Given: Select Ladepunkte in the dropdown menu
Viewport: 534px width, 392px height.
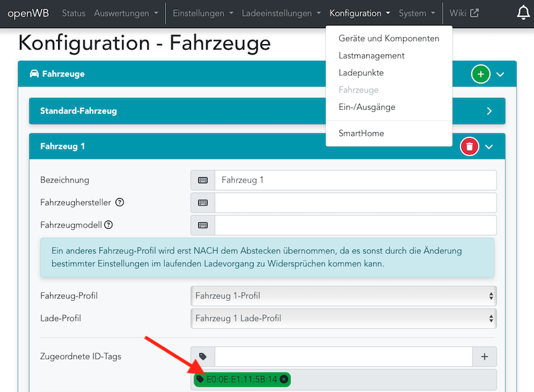Looking at the screenshot, I should (x=361, y=73).
